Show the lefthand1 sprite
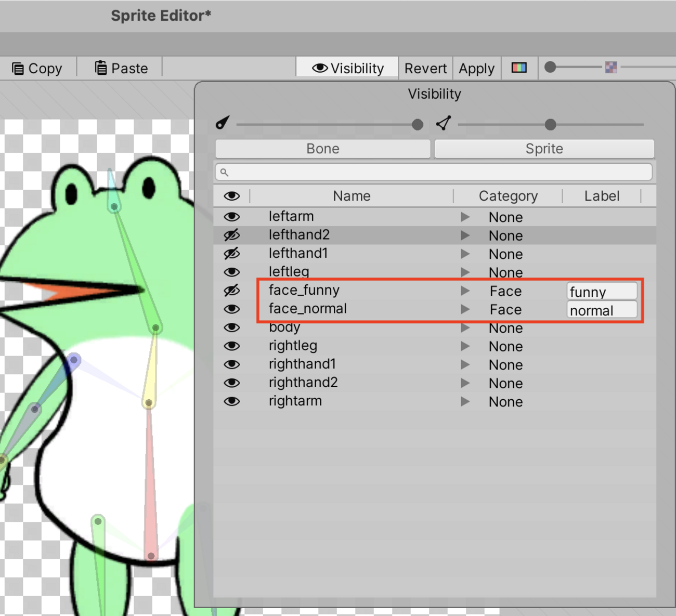Viewport: 676px width, 616px height. 232,254
